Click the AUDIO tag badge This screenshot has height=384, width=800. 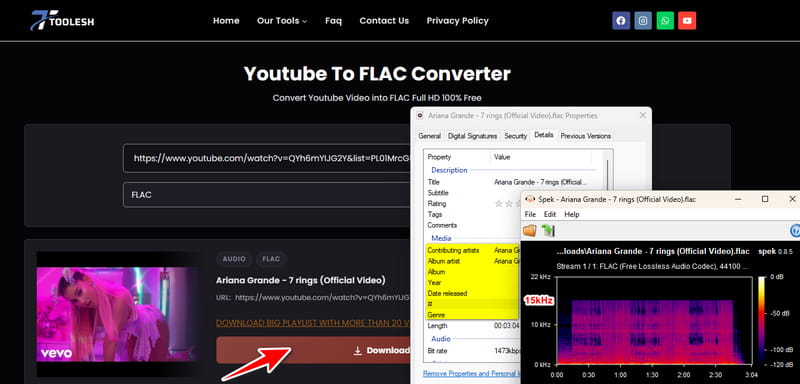(234, 259)
